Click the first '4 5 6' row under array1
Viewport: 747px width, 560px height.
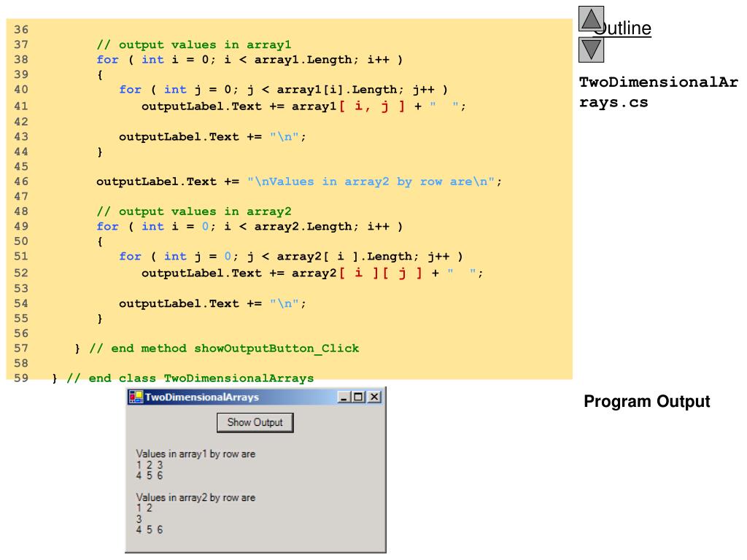(x=149, y=475)
